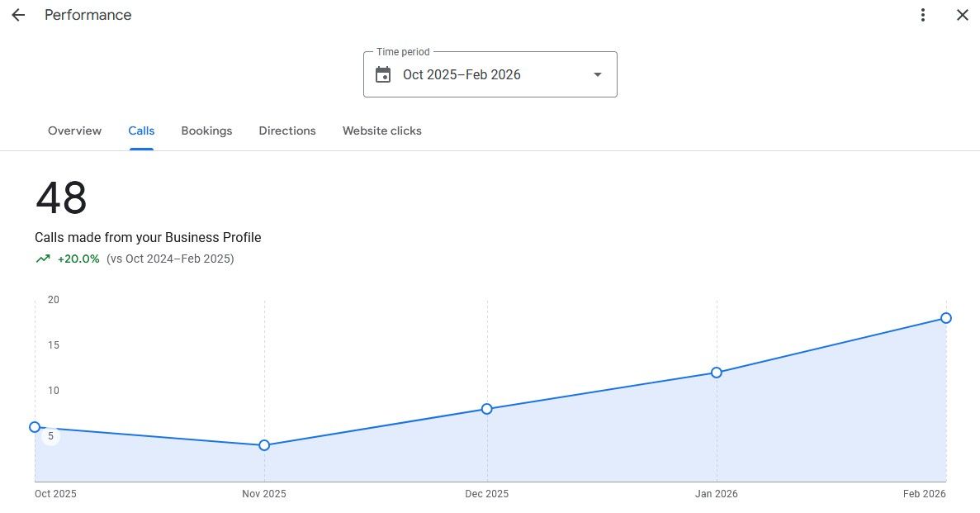
Task: Click the Feb 2026 data point
Action: point(946,318)
